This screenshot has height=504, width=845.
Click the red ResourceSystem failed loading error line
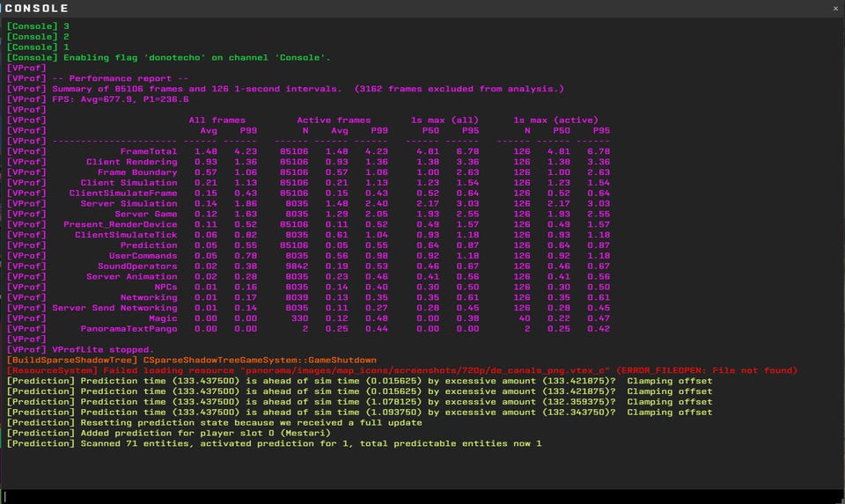(402, 370)
